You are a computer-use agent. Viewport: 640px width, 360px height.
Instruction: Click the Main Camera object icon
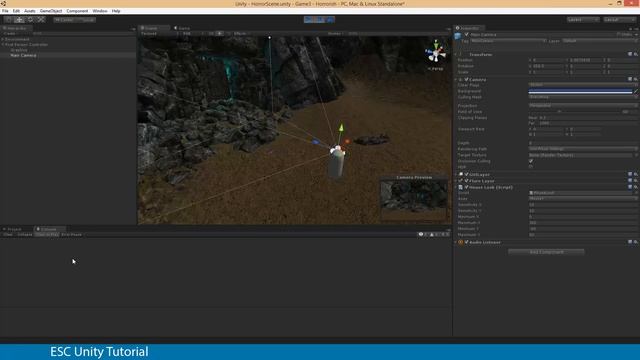(x=458, y=36)
